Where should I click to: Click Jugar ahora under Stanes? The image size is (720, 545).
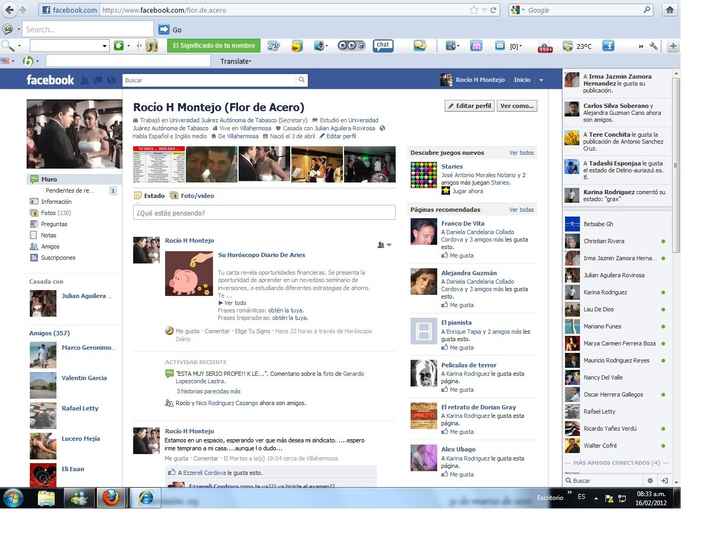(x=467, y=191)
